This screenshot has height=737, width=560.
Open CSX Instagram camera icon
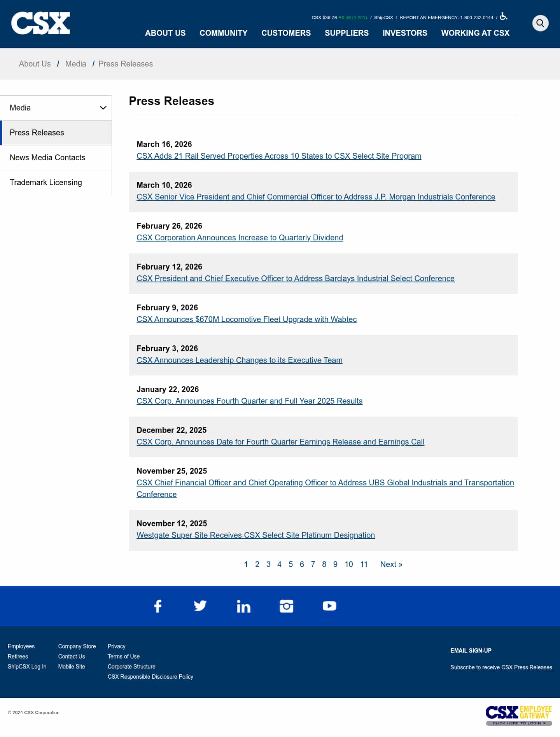pyautogui.click(x=287, y=606)
